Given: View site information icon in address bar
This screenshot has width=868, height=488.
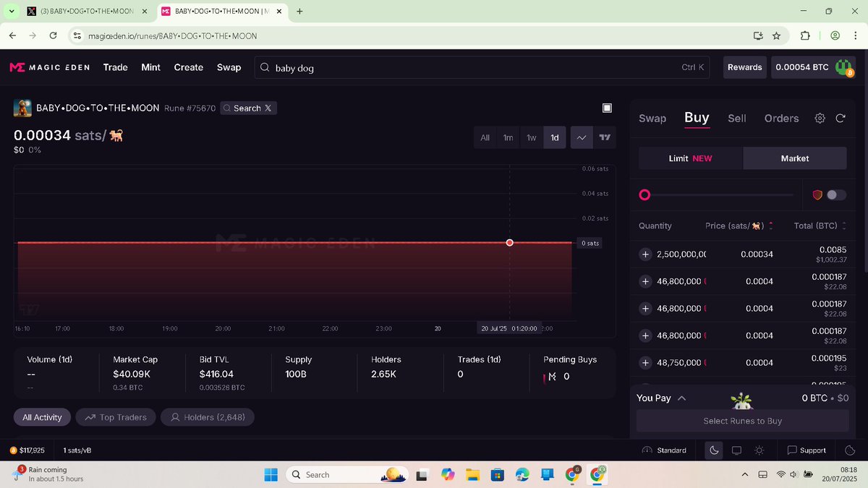Looking at the screenshot, I should click(77, 35).
